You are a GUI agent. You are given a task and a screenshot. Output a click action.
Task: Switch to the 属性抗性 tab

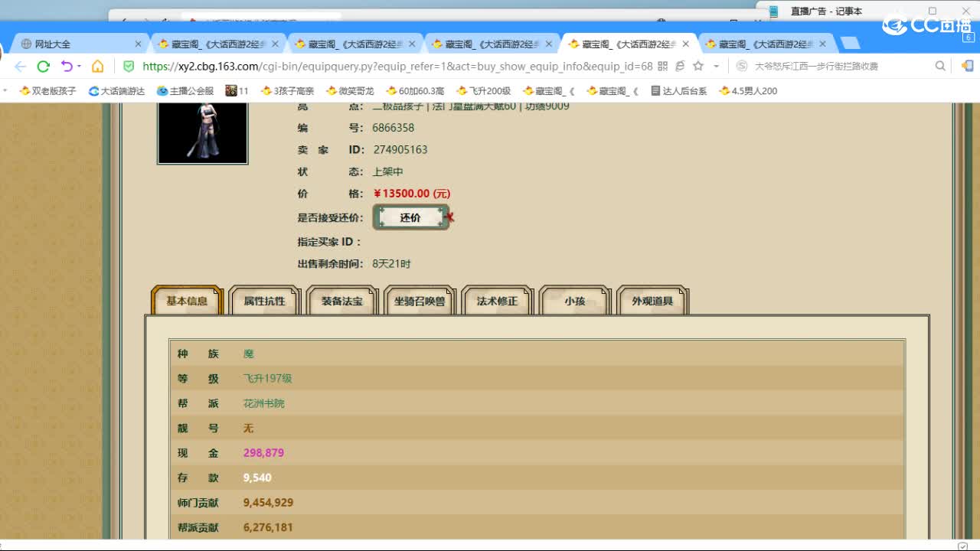coord(264,301)
